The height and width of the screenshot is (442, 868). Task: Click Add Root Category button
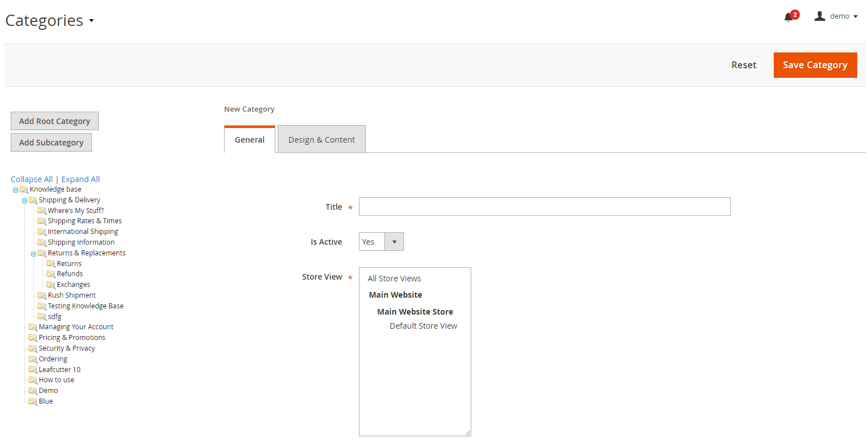click(x=55, y=121)
